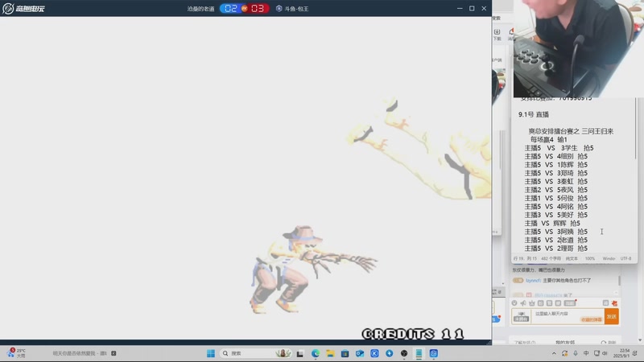Click Notepad line 主播5 VS 1陈辉 抢5
644x362 pixels.
click(555, 165)
